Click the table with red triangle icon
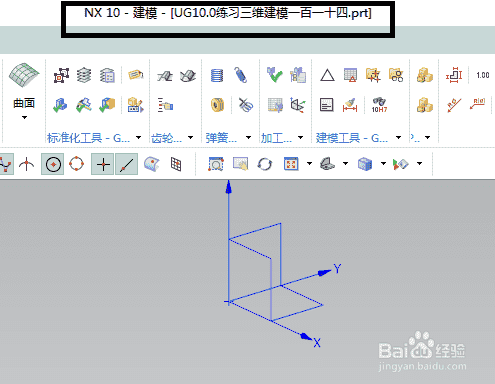 pyautogui.click(x=350, y=75)
